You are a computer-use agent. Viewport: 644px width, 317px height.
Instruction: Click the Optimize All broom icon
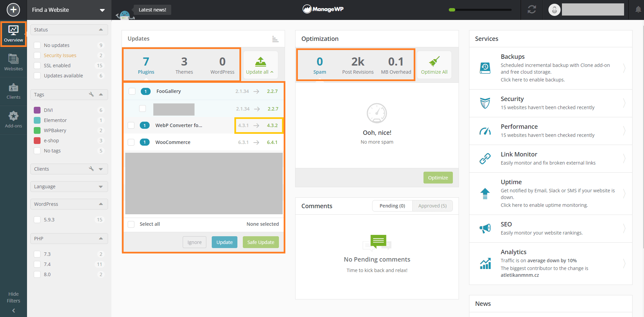pos(434,62)
